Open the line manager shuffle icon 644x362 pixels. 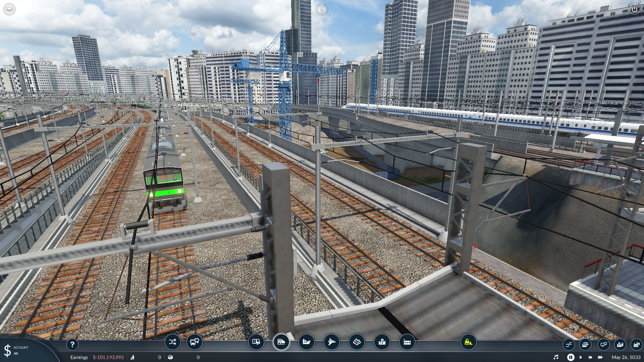[x=172, y=342]
